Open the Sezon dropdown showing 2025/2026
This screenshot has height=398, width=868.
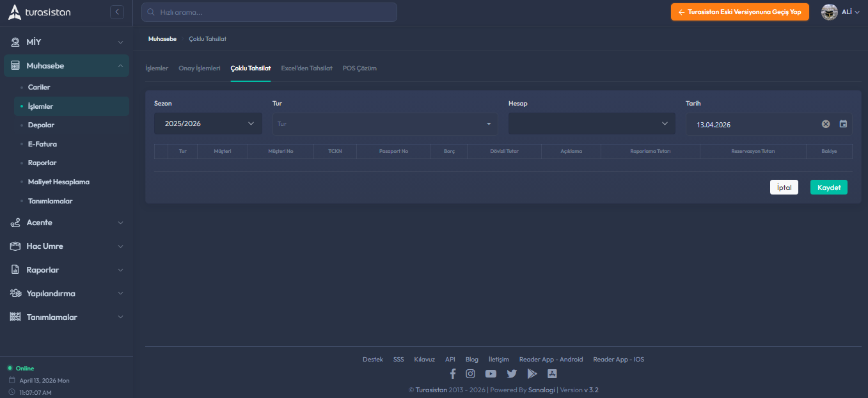[x=208, y=123]
